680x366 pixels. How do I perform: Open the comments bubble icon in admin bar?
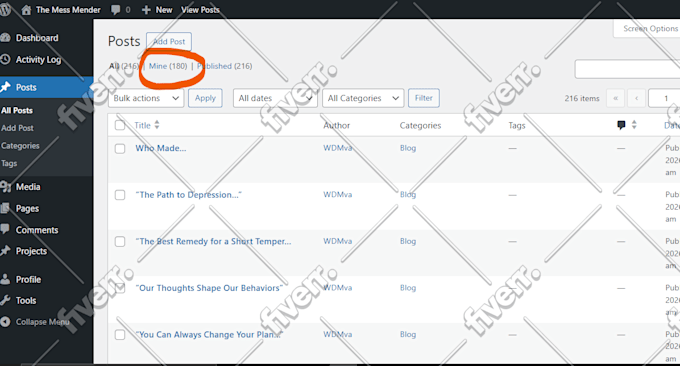pos(116,10)
